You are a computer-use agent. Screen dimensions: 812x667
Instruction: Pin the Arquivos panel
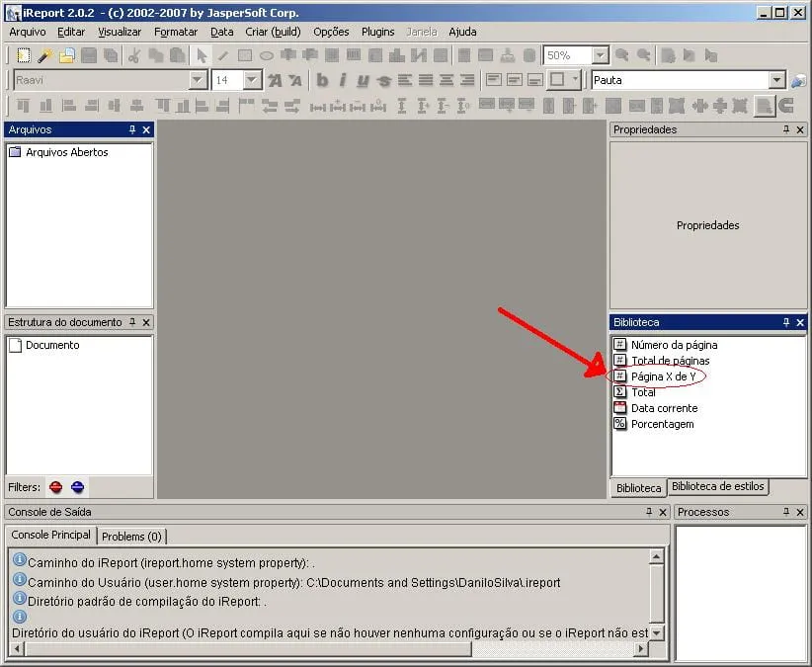pos(132,129)
